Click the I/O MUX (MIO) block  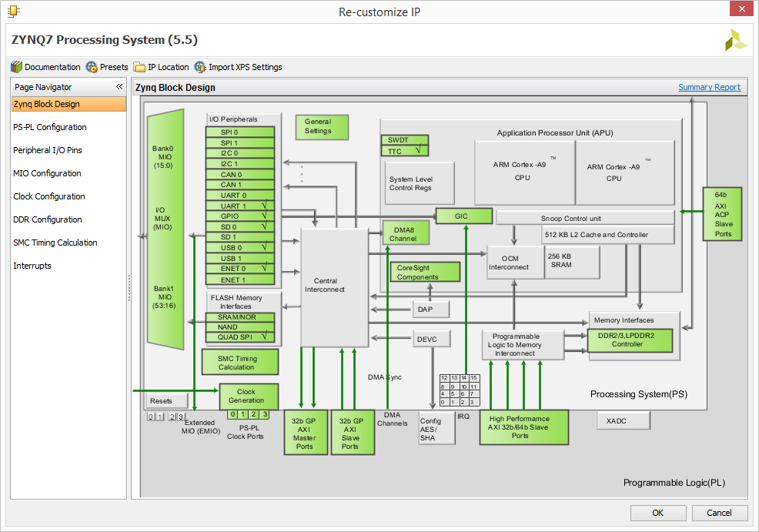point(165,228)
